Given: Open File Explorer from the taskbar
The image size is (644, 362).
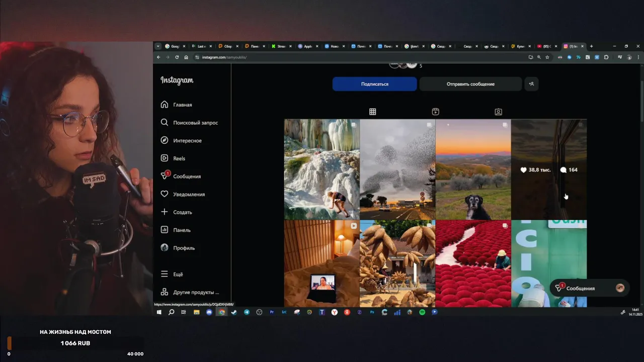Looking at the screenshot, I should (x=196, y=312).
